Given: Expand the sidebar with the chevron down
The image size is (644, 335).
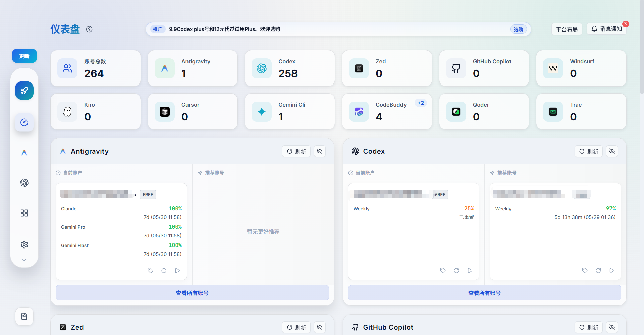Looking at the screenshot, I should 24,260.
